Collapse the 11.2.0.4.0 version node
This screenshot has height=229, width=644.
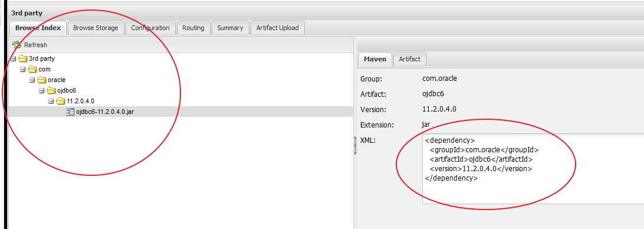[51, 101]
